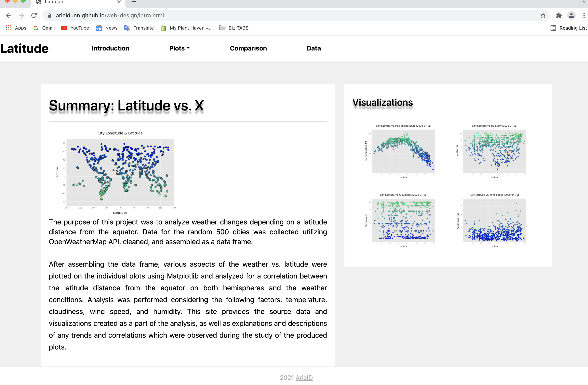Screen dimensions: 588x385
Task: Follow the ArielD footer link
Action: (x=304, y=378)
